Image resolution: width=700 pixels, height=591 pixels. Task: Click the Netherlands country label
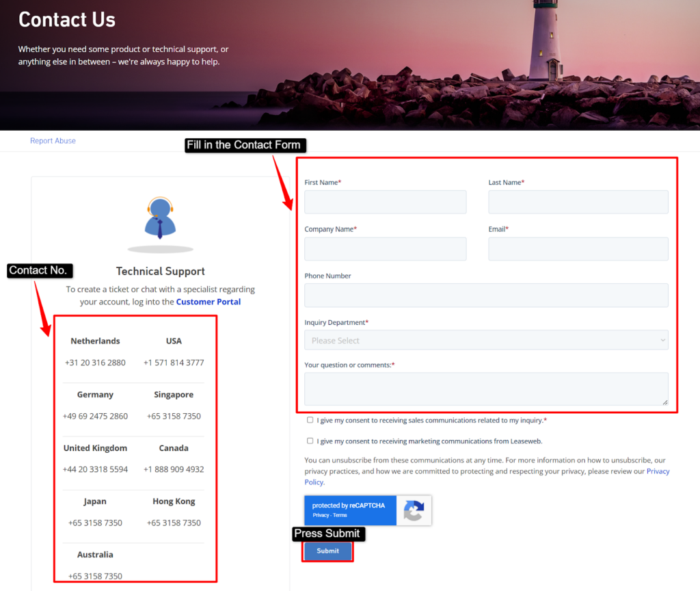[95, 341]
